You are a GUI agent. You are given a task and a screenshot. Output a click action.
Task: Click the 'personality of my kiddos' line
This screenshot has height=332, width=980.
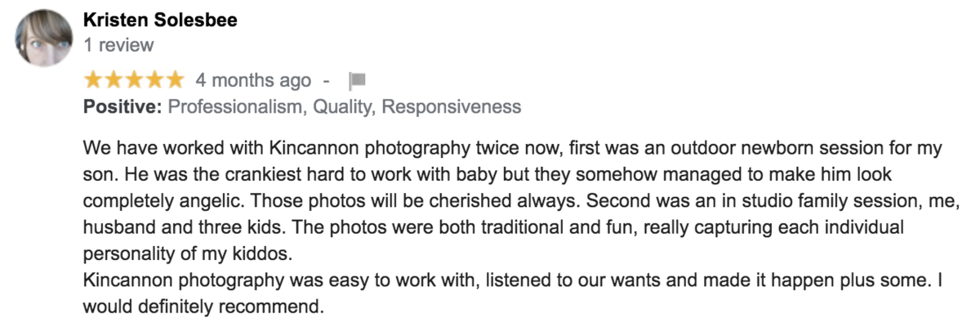[187, 252]
